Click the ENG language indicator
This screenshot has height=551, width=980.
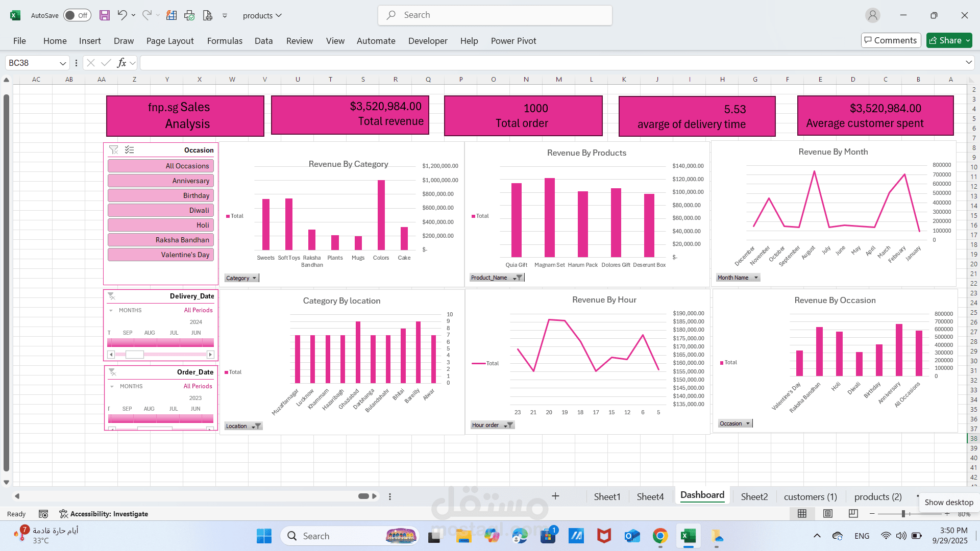click(x=862, y=536)
